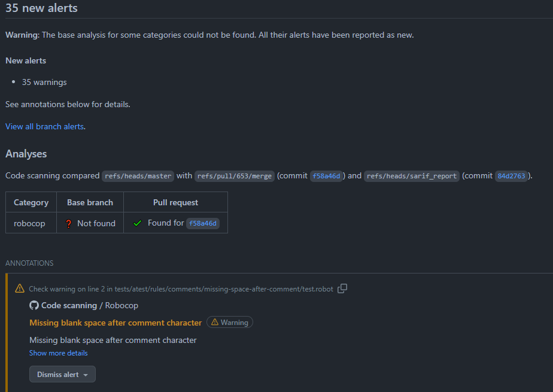Open commit f58a46d in the Analyses paragraph
Screen dimensions: 553x392
(x=327, y=175)
